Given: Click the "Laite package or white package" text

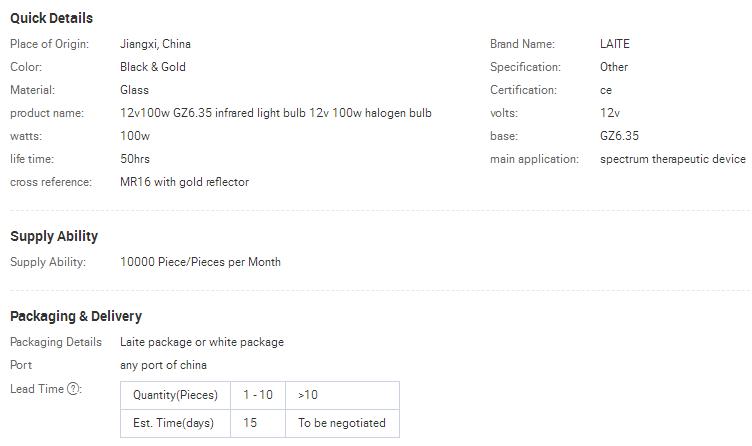Looking at the screenshot, I should (x=202, y=342).
